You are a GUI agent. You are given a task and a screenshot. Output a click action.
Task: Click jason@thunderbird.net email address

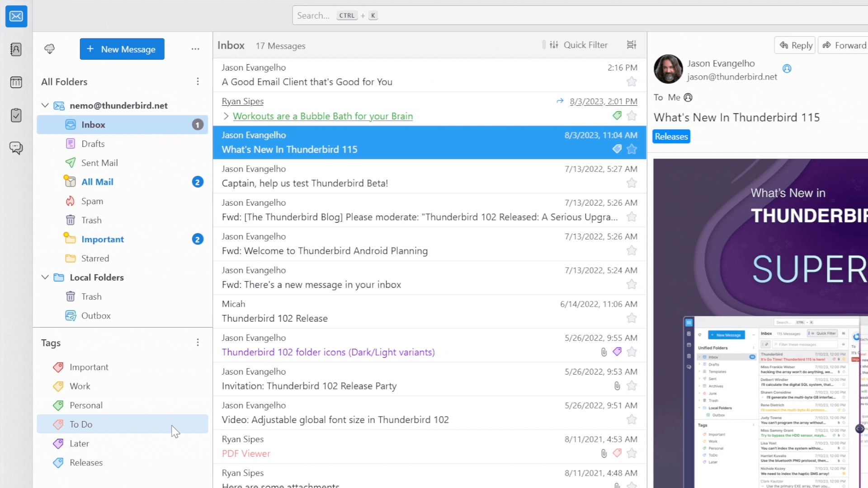[732, 77]
